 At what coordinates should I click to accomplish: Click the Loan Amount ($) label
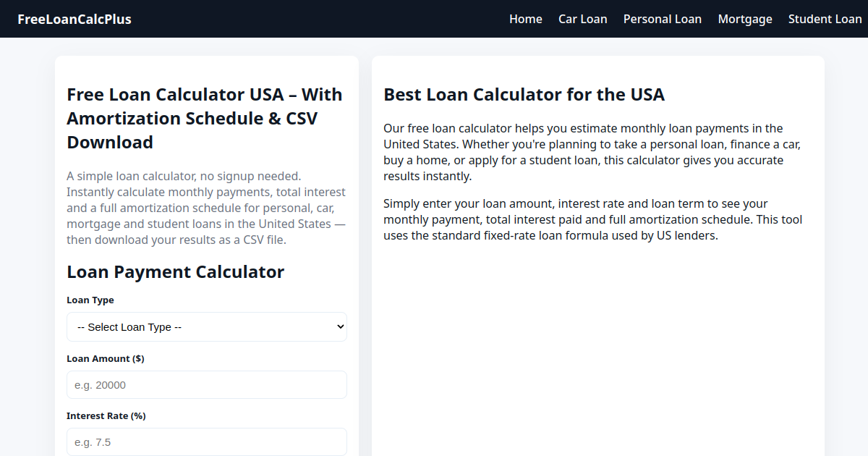106,359
